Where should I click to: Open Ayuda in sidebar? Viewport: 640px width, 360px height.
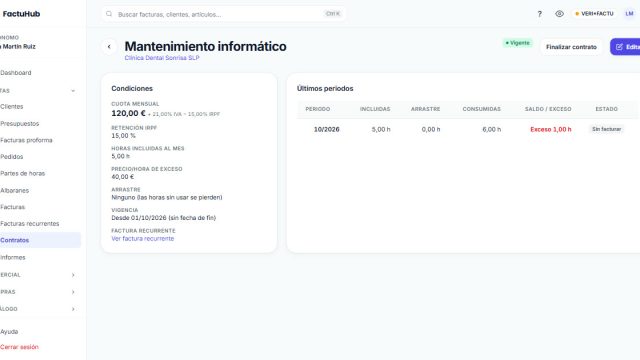(9, 332)
